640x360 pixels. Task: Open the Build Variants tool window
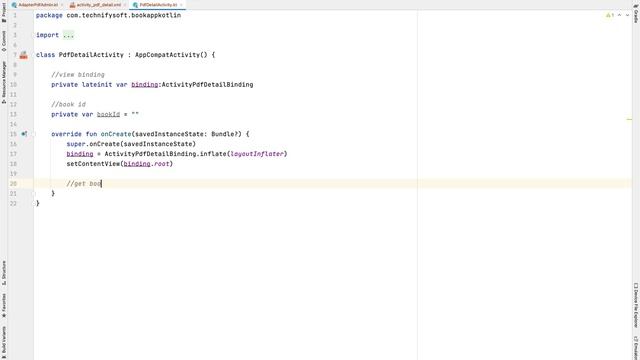pos(4,342)
